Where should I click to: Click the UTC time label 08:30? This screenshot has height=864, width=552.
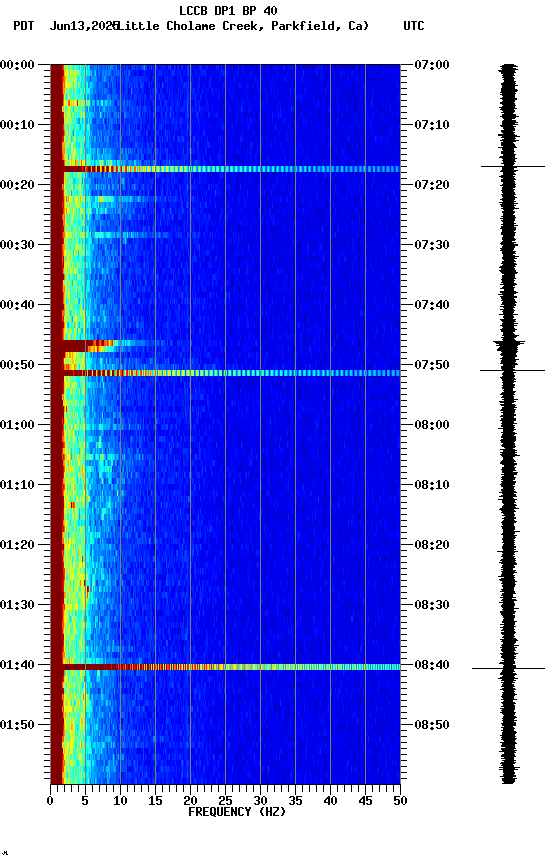(x=432, y=606)
